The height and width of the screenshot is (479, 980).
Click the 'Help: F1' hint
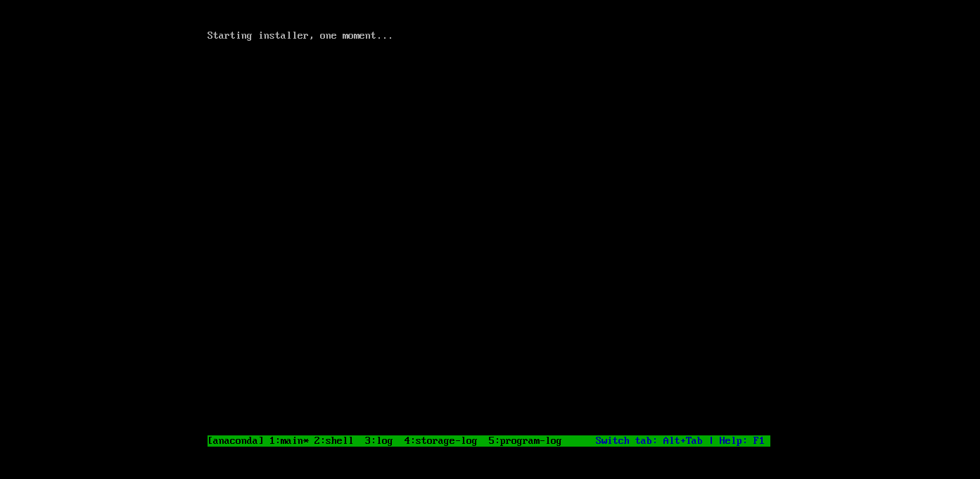click(x=742, y=441)
